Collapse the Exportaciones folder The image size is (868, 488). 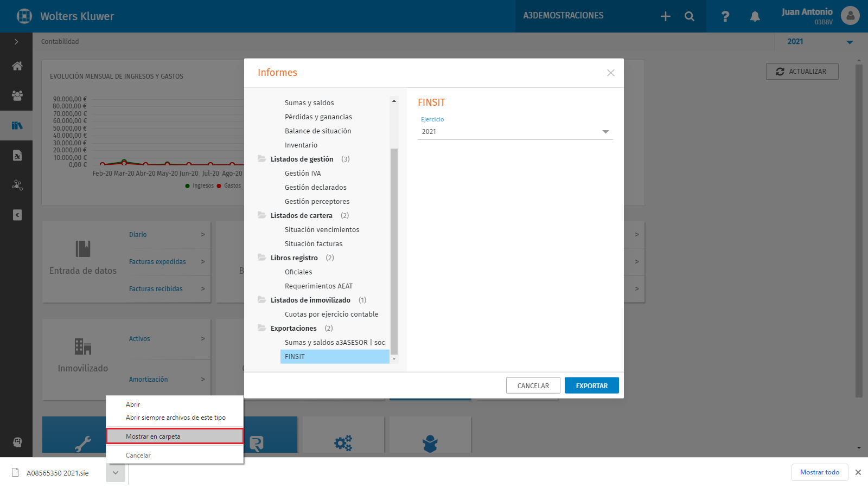coord(261,328)
